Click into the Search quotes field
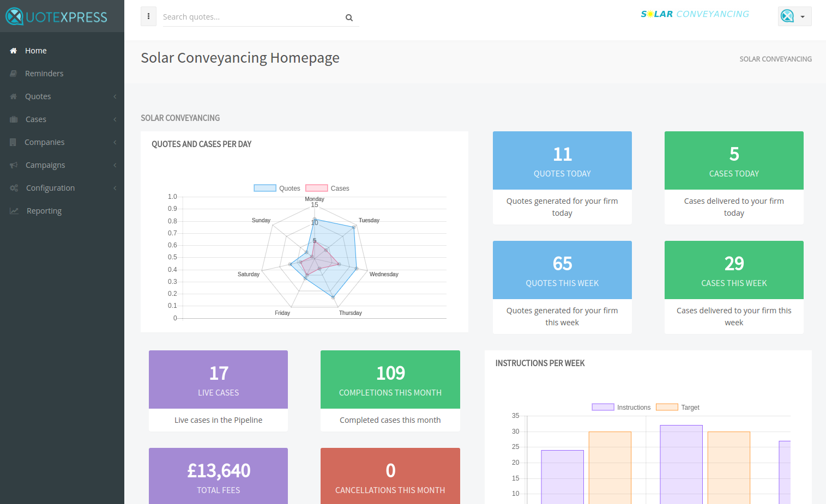The width and height of the screenshot is (826, 504). pos(252,17)
